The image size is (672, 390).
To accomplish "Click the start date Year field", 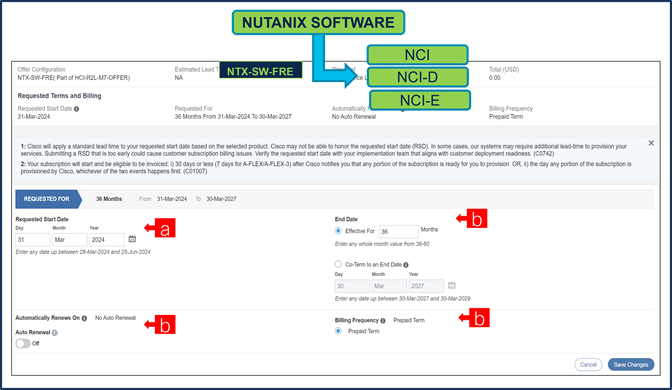I will pyautogui.click(x=107, y=240).
